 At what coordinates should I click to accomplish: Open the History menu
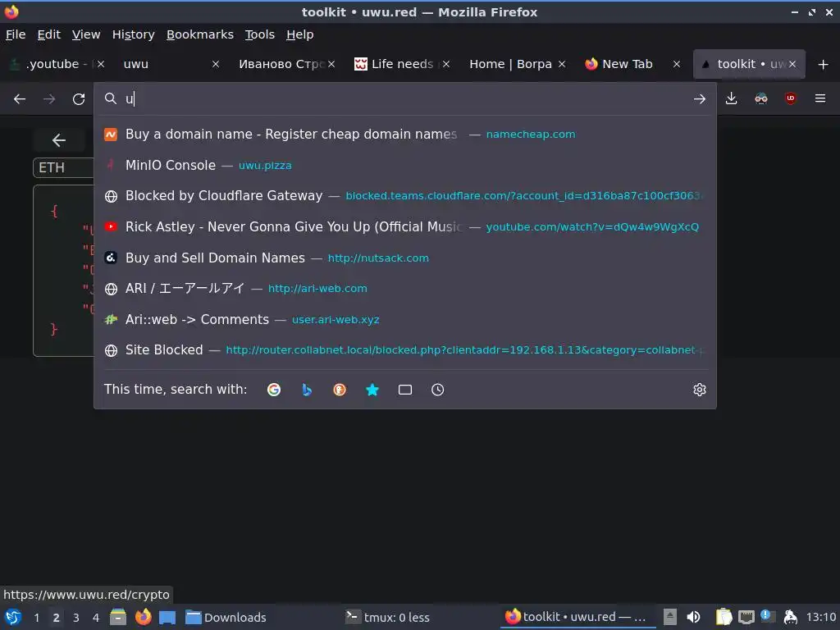134,34
